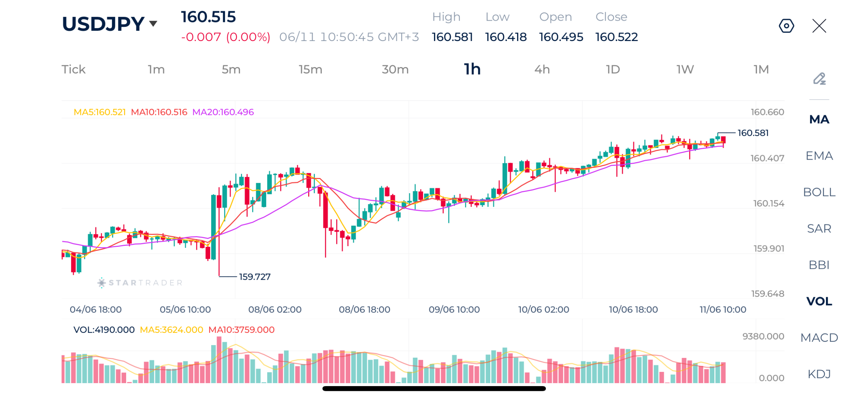This screenshot has height=399, width=868.
Task: Open the USDJPY symbol selector
Action: click(x=103, y=24)
